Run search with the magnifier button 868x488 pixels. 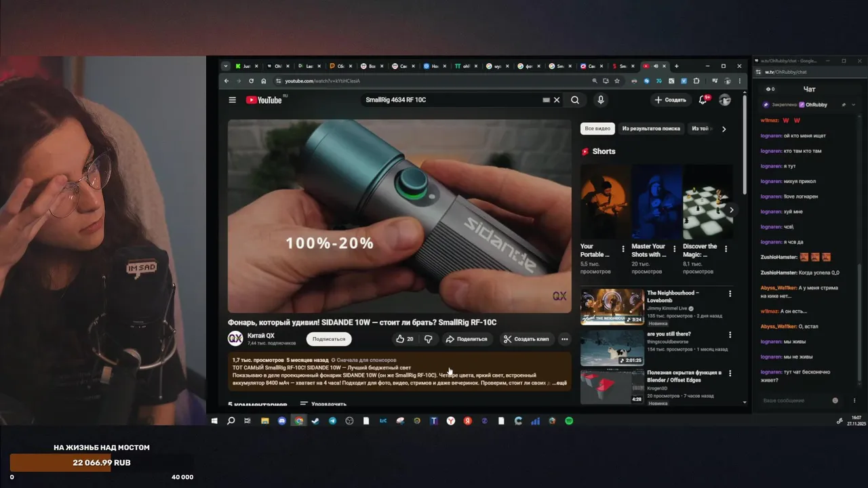tap(575, 100)
